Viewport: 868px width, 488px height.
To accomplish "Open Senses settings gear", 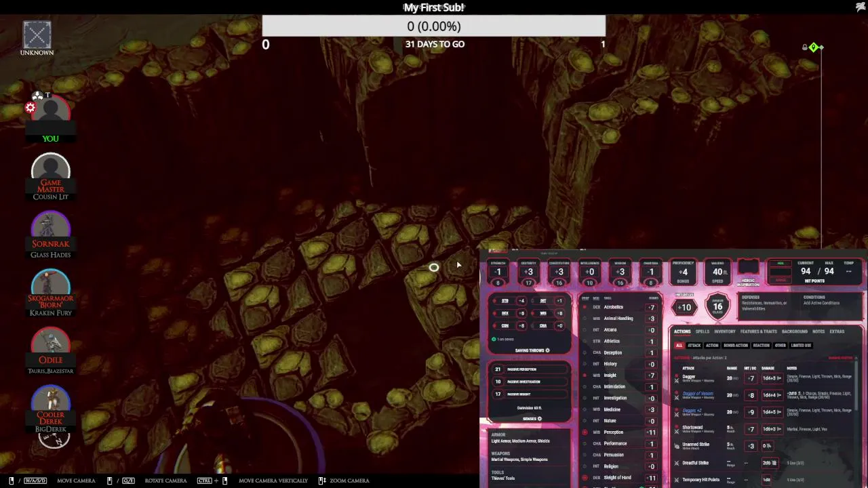I will click(540, 419).
